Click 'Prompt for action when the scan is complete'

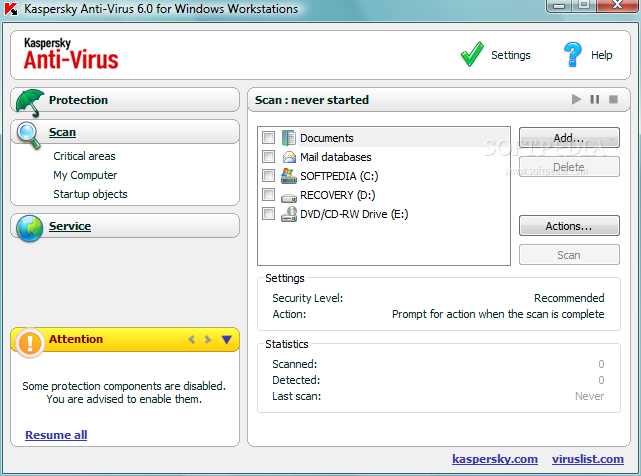498,314
